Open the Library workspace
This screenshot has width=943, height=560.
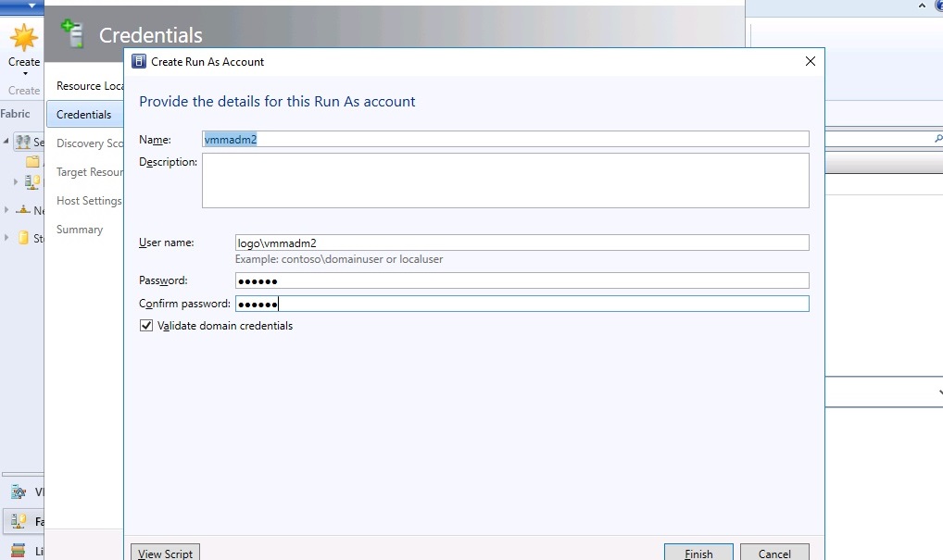(x=17, y=551)
